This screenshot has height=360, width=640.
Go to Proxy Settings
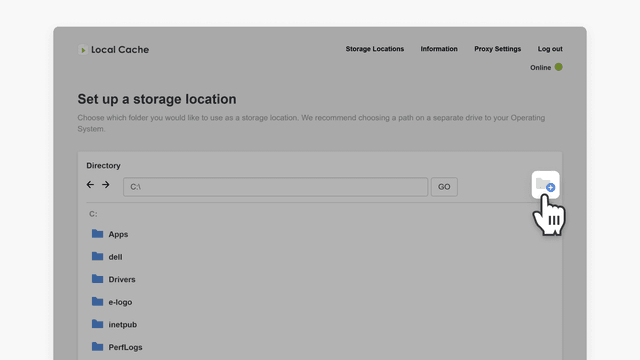(x=498, y=49)
